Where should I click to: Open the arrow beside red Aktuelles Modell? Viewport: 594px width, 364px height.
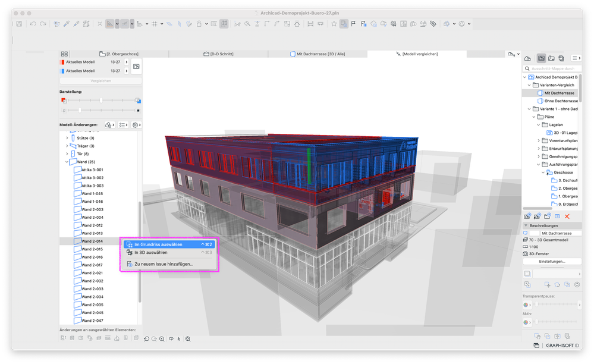click(127, 62)
